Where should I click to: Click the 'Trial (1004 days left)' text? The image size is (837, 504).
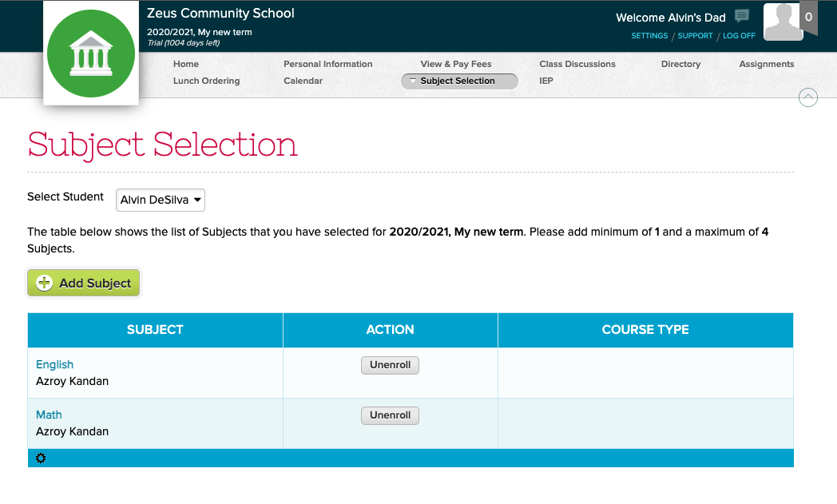(x=184, y=42)
